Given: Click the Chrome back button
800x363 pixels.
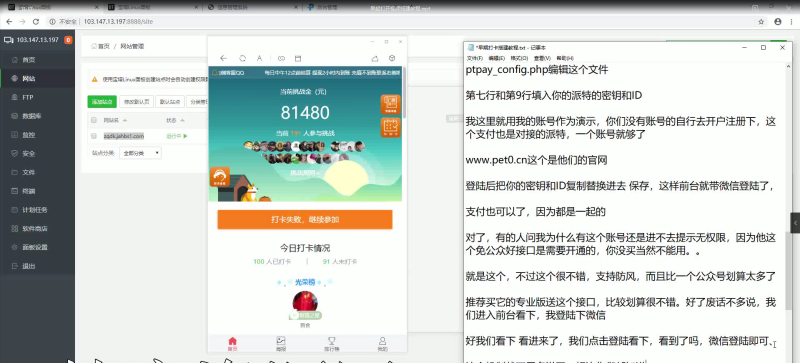Looking at the screenshot, I should click(9, 21).
